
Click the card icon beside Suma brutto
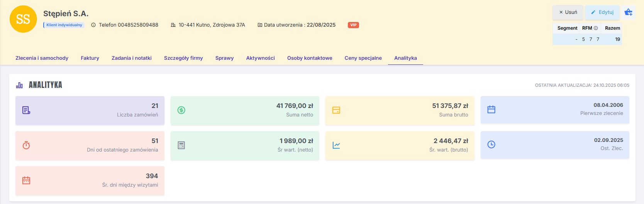336,110
